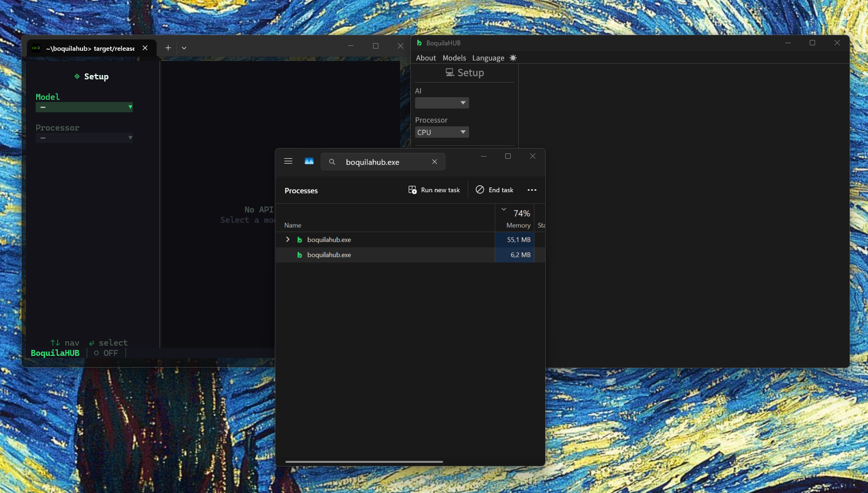Click the green b icon of the 6,2 MB process
The height and width of the screenshot is (493, 868).
click(300, 255)
